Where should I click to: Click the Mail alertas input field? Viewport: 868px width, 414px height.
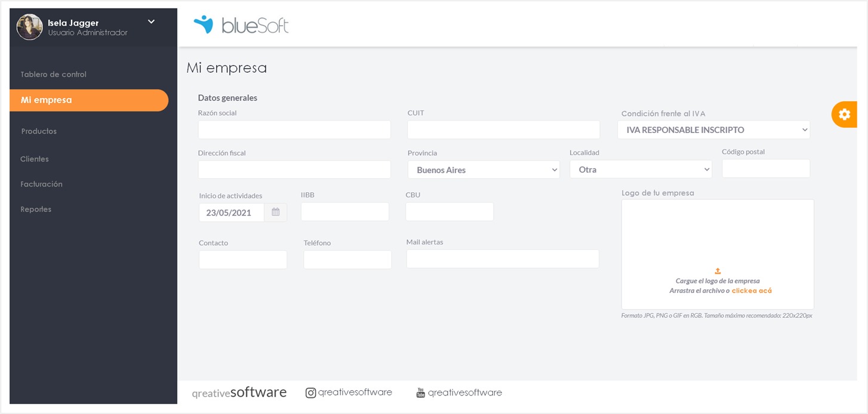(x=503, y=259)
